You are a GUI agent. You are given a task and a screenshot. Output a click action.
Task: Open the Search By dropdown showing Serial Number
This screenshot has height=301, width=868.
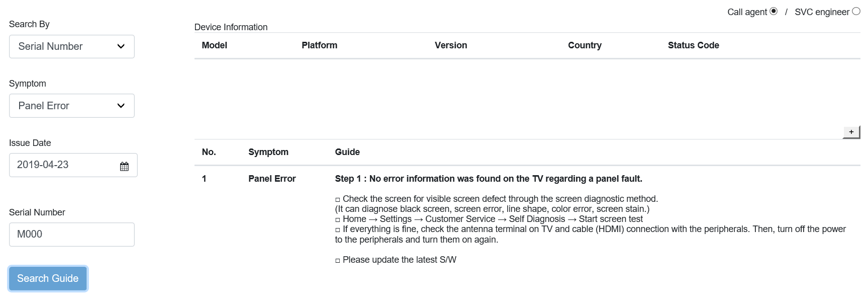pyautogui.click(x=72, y=46)
